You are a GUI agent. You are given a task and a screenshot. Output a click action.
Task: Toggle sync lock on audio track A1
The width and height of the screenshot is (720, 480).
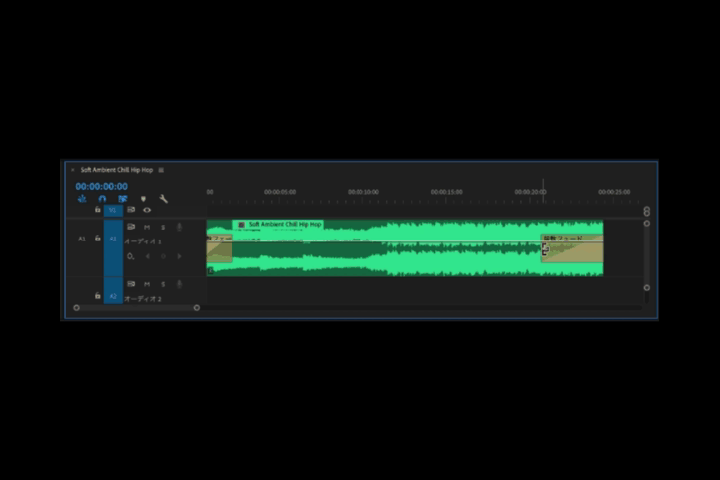[131, 227]
